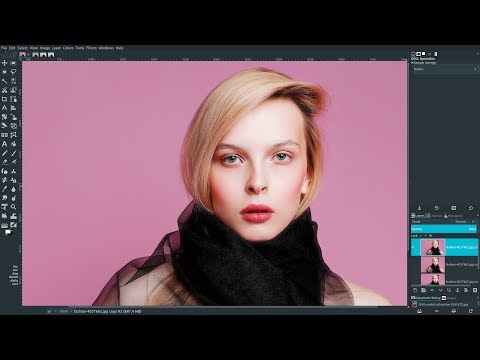Switch to the Layers tab
480x360 pixels.
[418, 216]
